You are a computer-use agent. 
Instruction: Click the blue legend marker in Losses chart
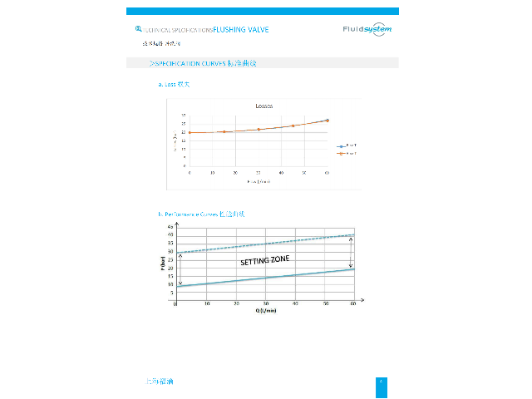[x=341, y=145]
